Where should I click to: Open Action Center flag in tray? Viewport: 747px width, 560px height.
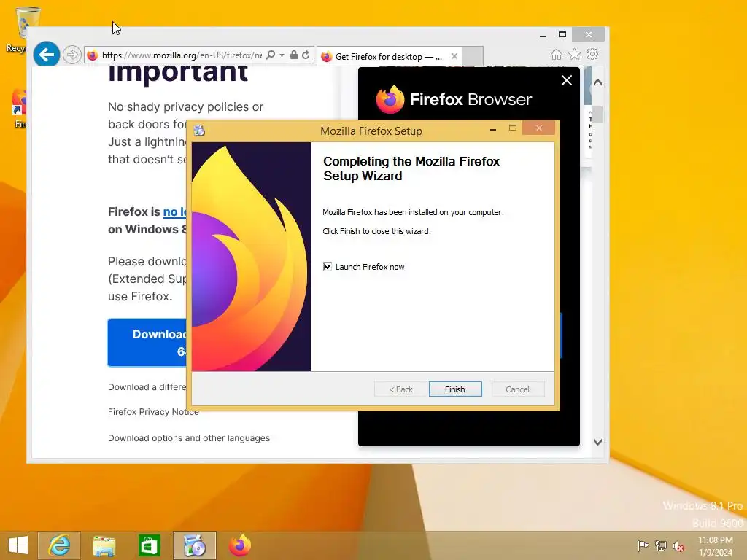tap(643, 545)
